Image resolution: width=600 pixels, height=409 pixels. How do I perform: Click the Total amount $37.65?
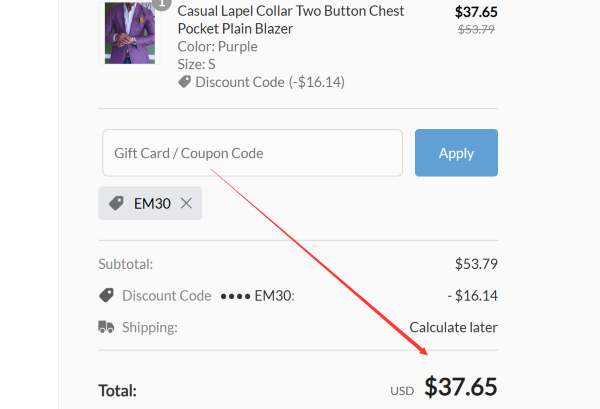(x=460, y=387)
